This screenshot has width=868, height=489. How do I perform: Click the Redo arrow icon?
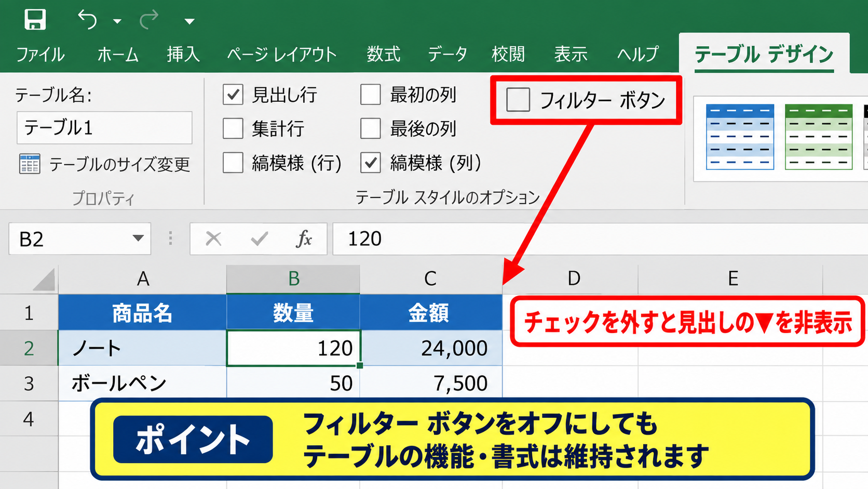click(x=149, y=20)
